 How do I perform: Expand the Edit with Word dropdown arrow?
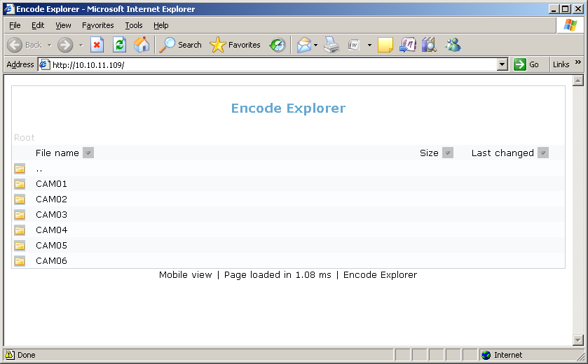pos(369,45)
